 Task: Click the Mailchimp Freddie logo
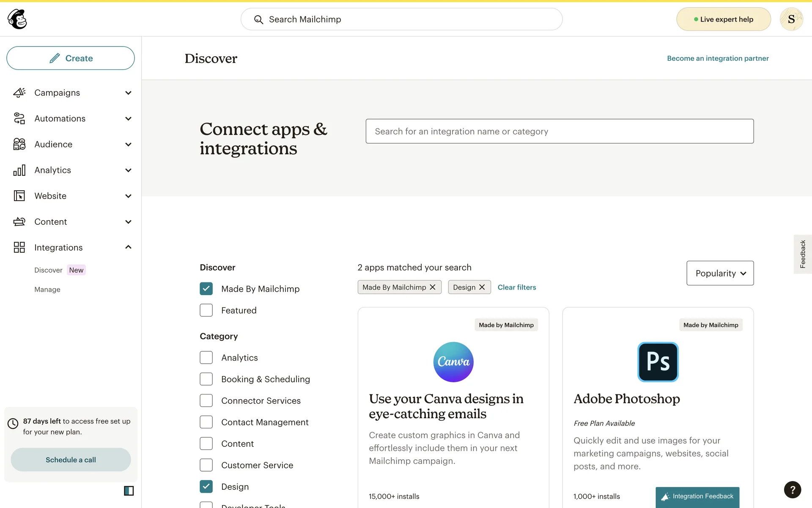coord(17,19)
